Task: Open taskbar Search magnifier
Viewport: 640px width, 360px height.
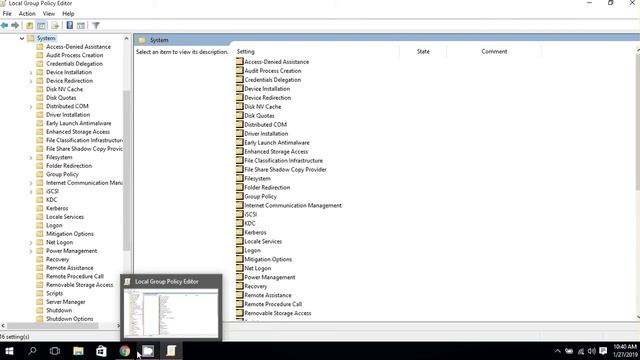Action: (x=32, y=351)
